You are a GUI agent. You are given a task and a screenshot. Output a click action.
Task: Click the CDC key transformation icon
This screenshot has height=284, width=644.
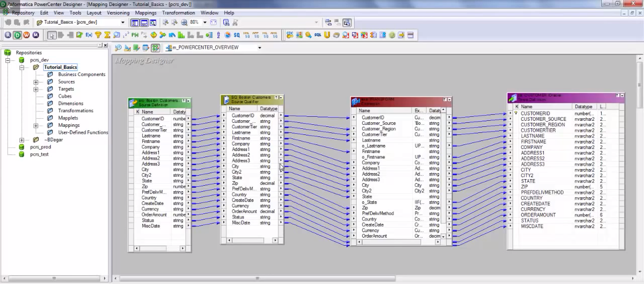290,35
